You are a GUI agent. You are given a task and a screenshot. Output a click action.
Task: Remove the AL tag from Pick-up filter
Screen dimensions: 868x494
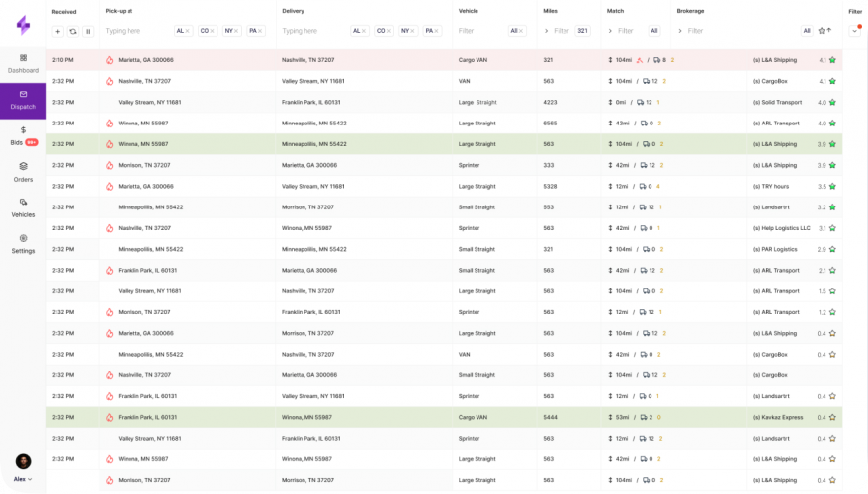[187, 31]
